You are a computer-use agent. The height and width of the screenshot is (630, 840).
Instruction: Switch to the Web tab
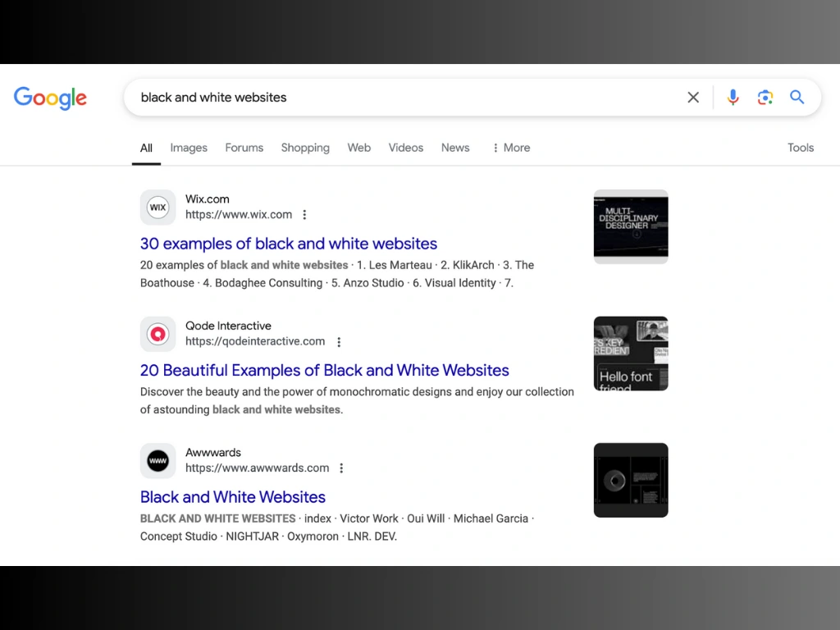click(x=359, y=148)
